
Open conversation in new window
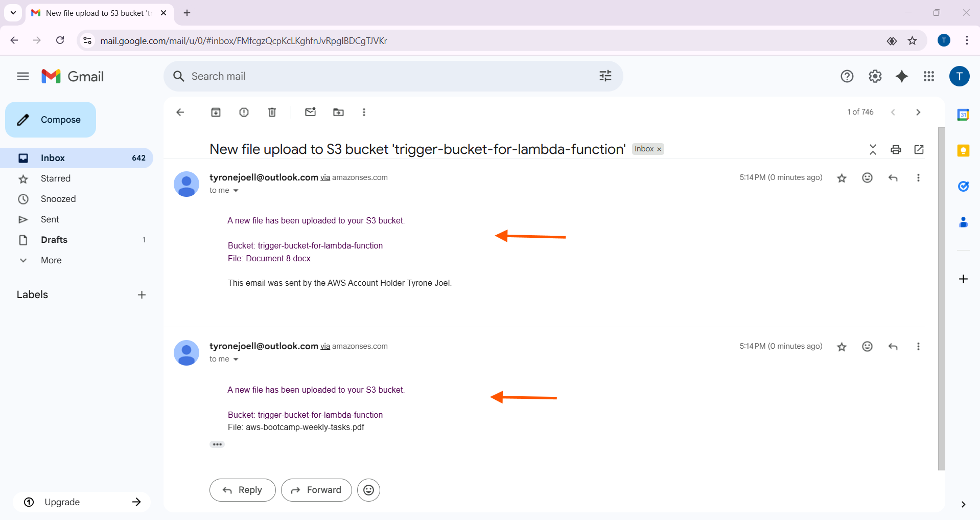click(919, 149)
